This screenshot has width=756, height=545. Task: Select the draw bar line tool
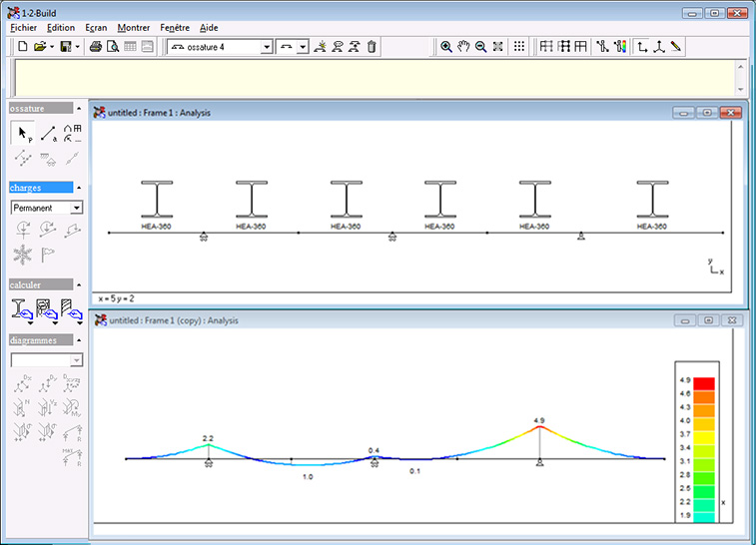(x=48, y=134)
